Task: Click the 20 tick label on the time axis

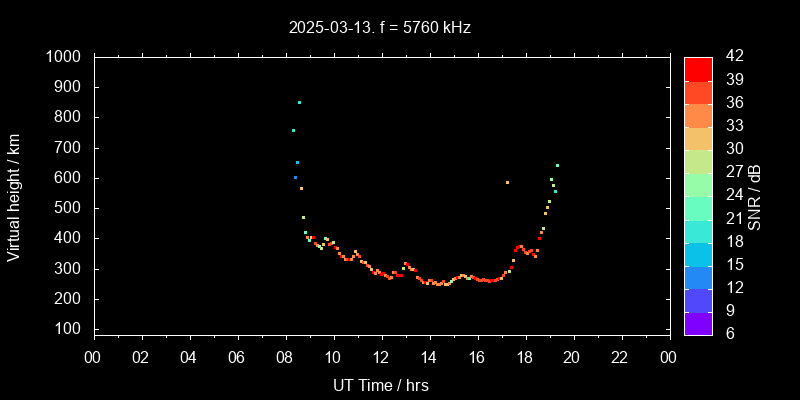Action: 573,356
